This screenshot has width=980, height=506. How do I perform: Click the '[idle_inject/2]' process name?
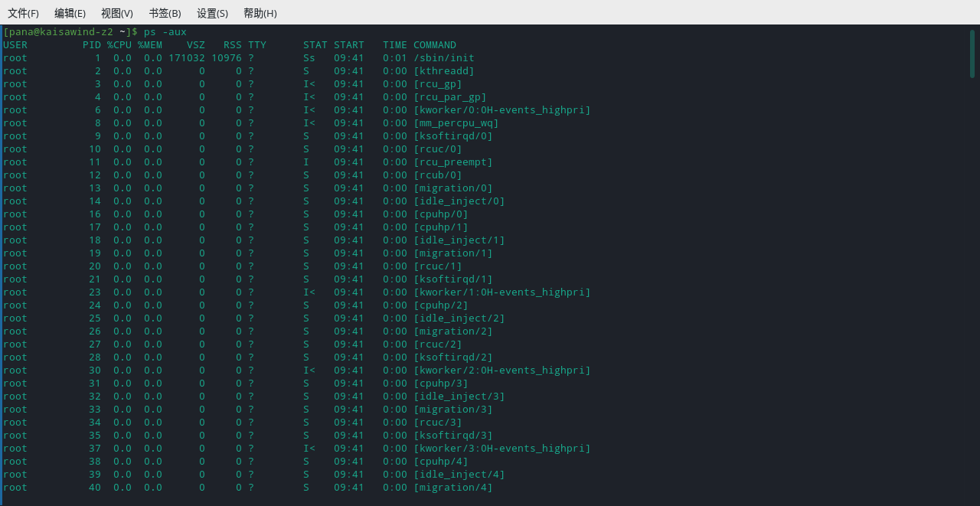(459, 318)
